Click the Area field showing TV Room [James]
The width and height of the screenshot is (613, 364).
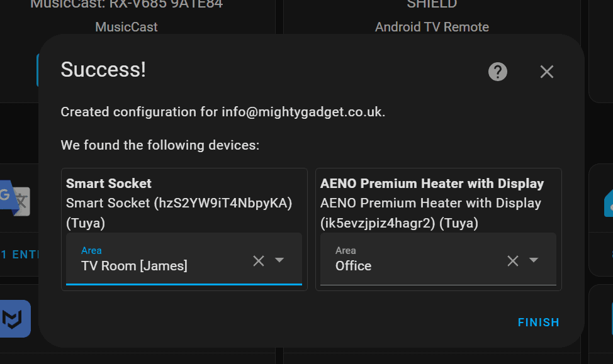point(157,260)
